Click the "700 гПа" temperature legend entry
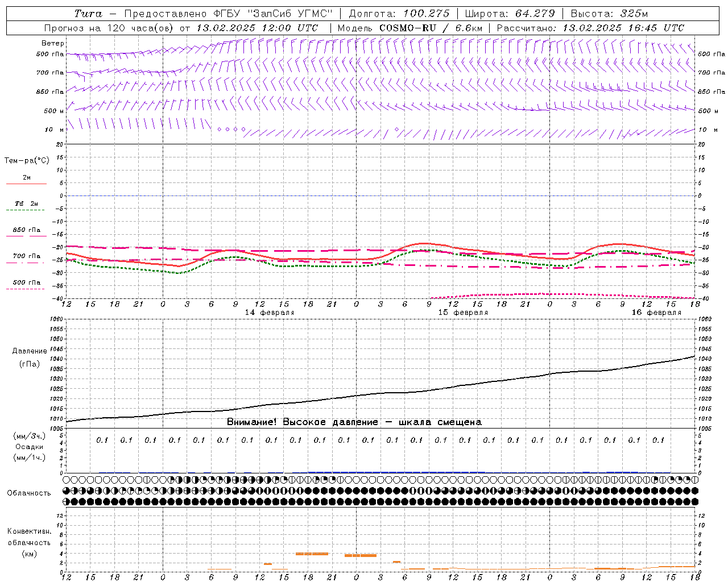Image resolution: width=728 pixels, height=582 pixels. coord(27,256)
